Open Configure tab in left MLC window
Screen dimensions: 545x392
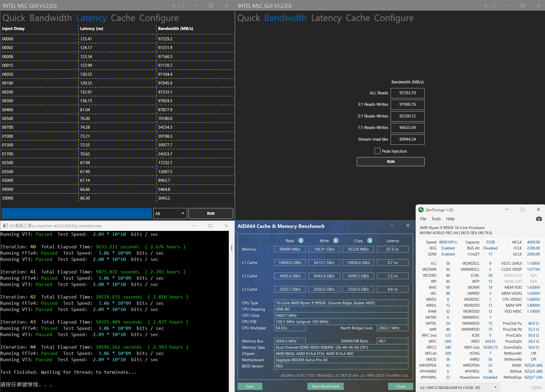159,18
